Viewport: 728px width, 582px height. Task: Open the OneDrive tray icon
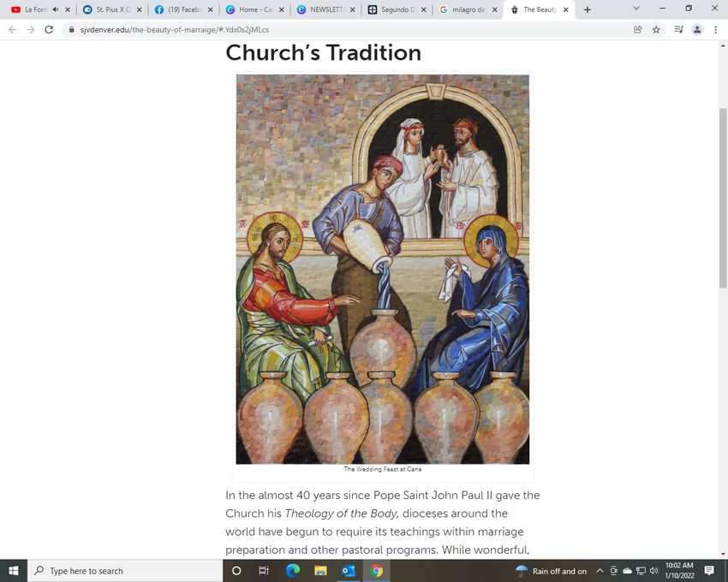point(627,571)
